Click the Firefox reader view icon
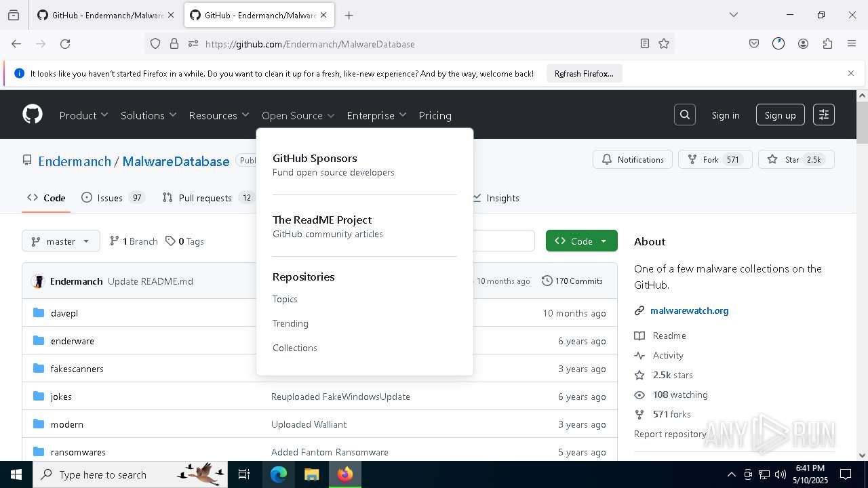The width and height of the screenshot is (868, 488). tap(645, 43)
